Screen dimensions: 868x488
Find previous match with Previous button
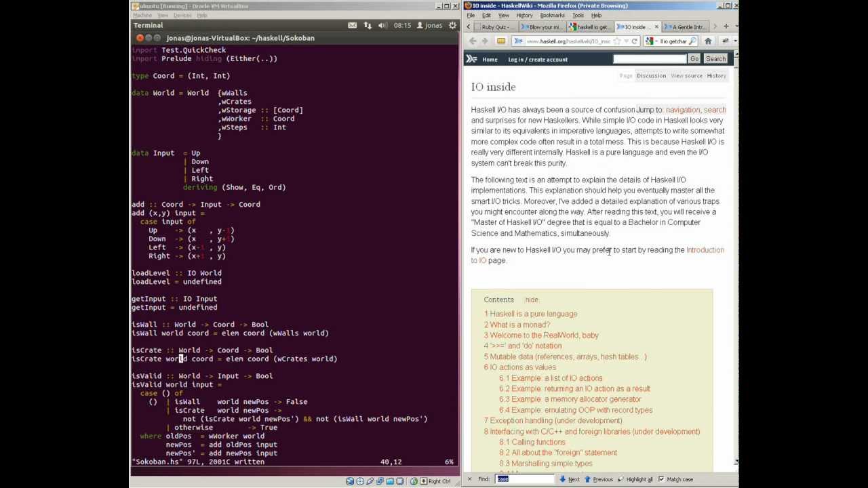[x=599, y=479]
